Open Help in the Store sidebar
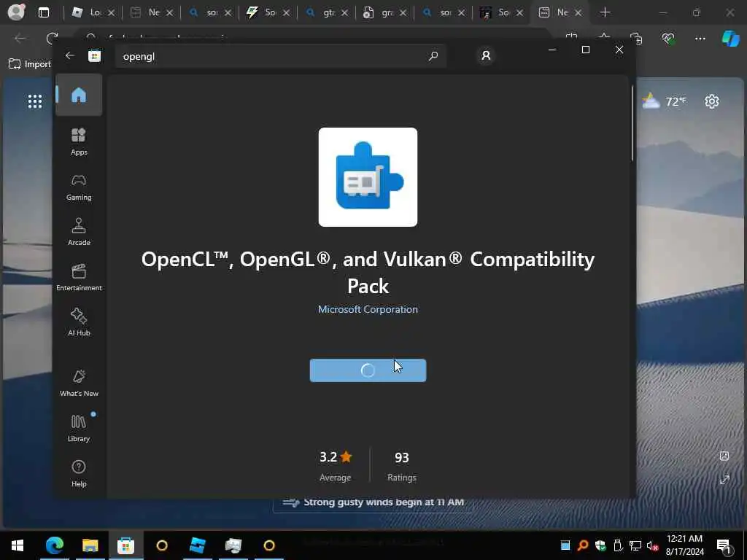 (79, 473)
